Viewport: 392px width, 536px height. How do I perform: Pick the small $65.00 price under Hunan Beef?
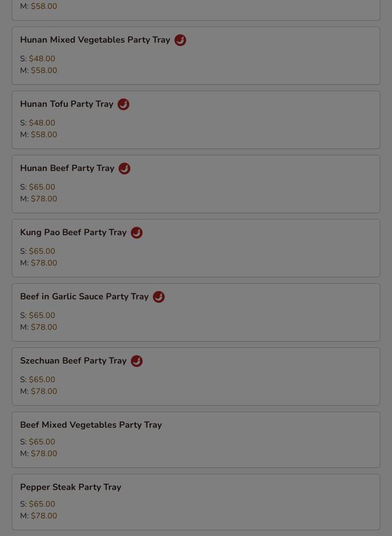click(42, 187)
